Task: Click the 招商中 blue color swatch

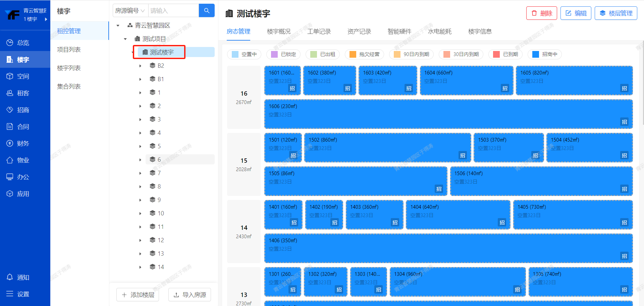Action: 535,54
